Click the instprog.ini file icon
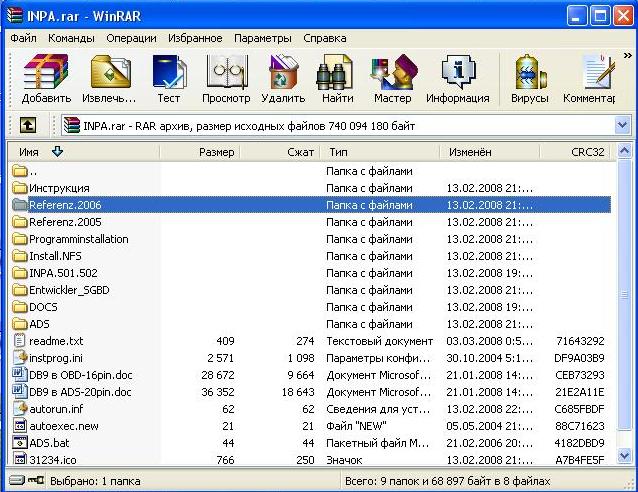 [x=20, y=358]
